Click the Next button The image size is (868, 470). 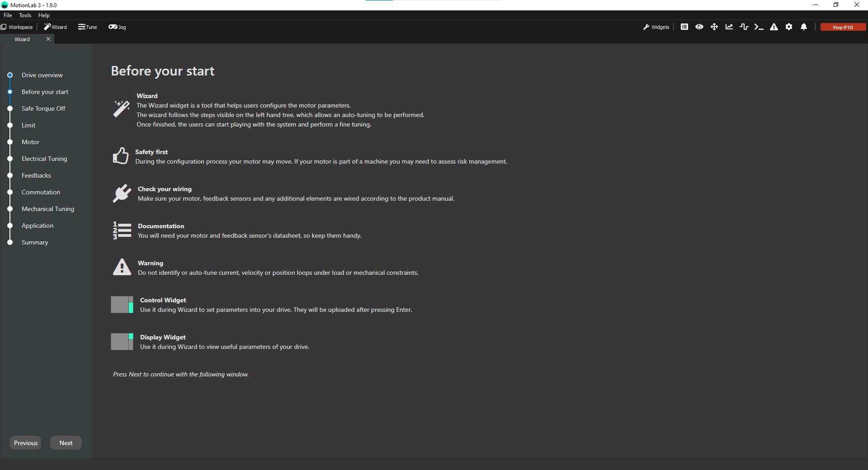[x=66, y=443]
